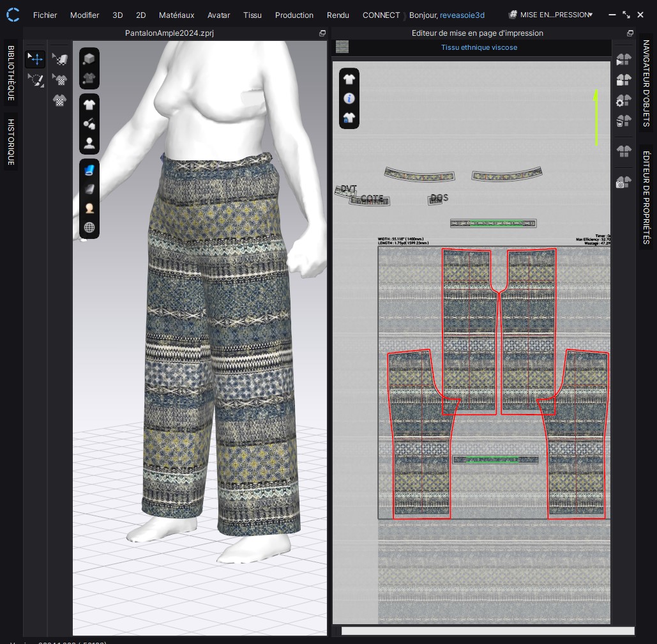Click the lasso selection tool icon
This screenshot has width=657, height=644.
coord(36,80)
